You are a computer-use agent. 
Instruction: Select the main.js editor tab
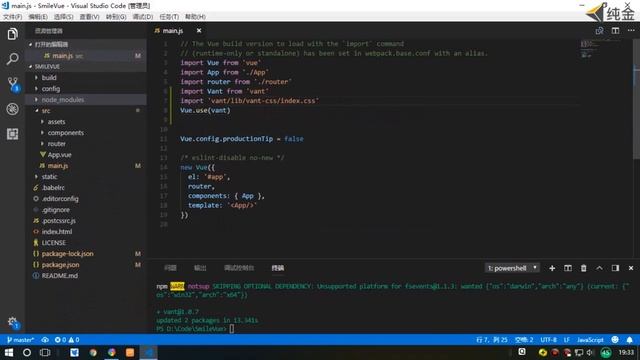pos(173,31)
